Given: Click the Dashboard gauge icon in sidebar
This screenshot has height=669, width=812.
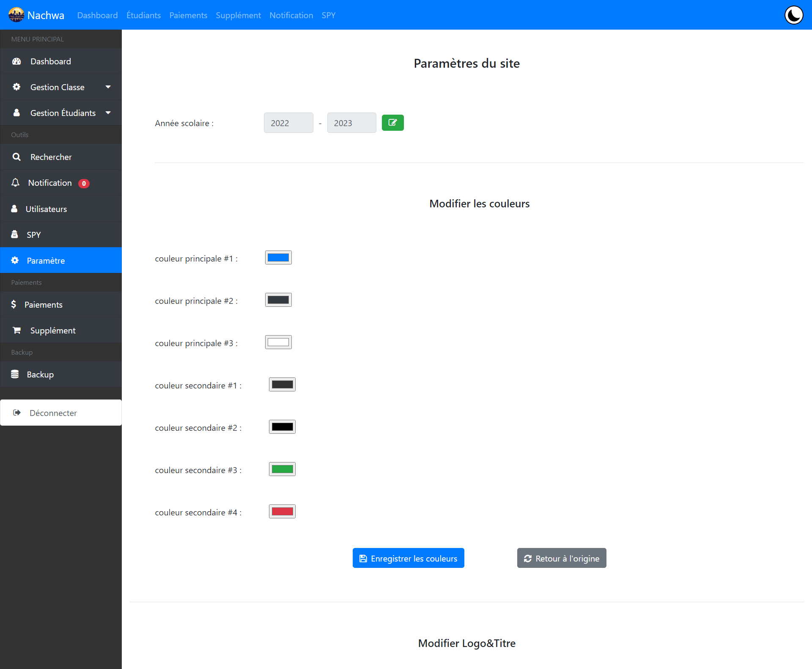Looking at the screenshot, I should (16, 61).
